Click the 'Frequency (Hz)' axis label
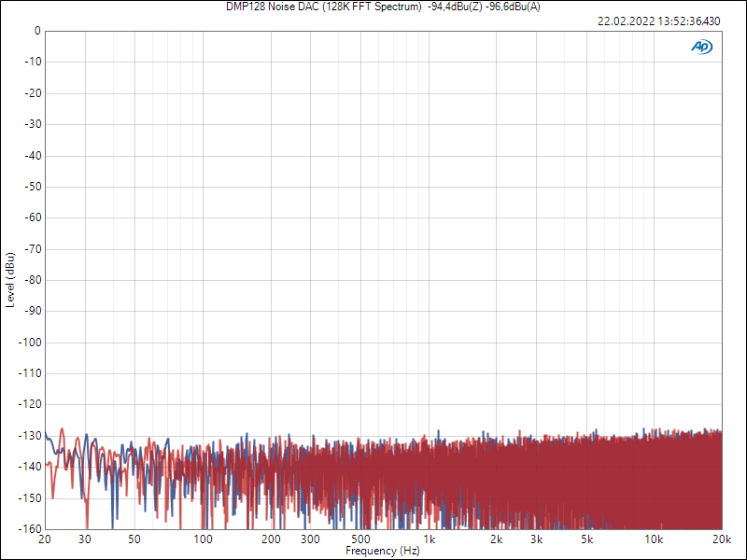Image resolution: width=747 pixels, height=560 pixels. coord(383,551)
